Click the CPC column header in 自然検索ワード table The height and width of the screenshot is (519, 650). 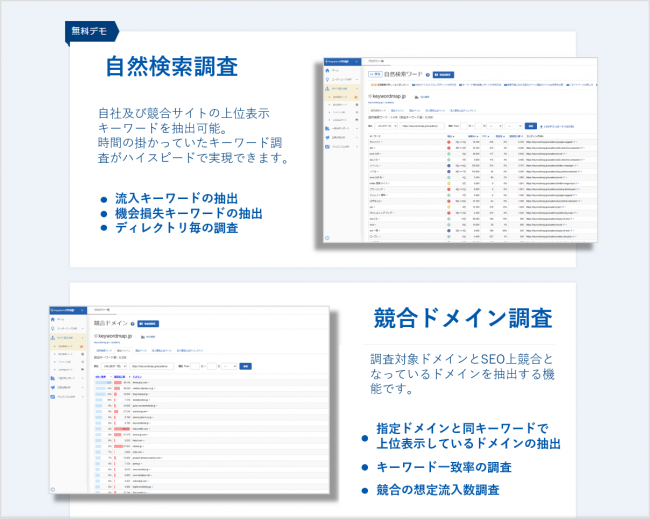(x=485, y=136)
